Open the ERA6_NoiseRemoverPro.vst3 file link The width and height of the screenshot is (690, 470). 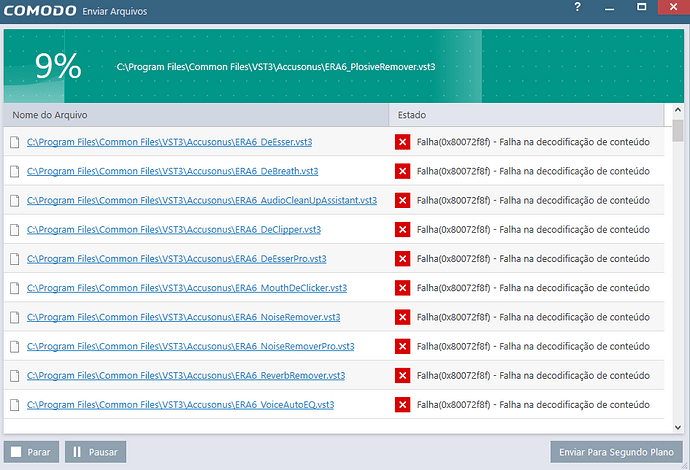191,346
